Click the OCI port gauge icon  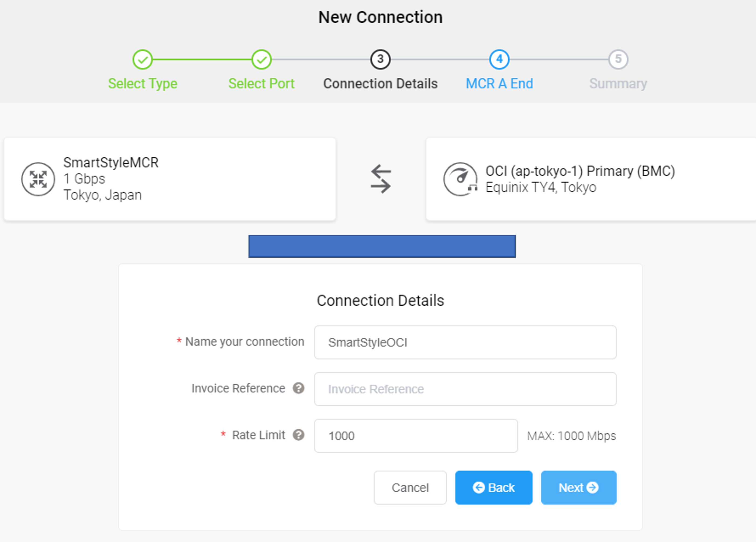[x=460, y=179]
